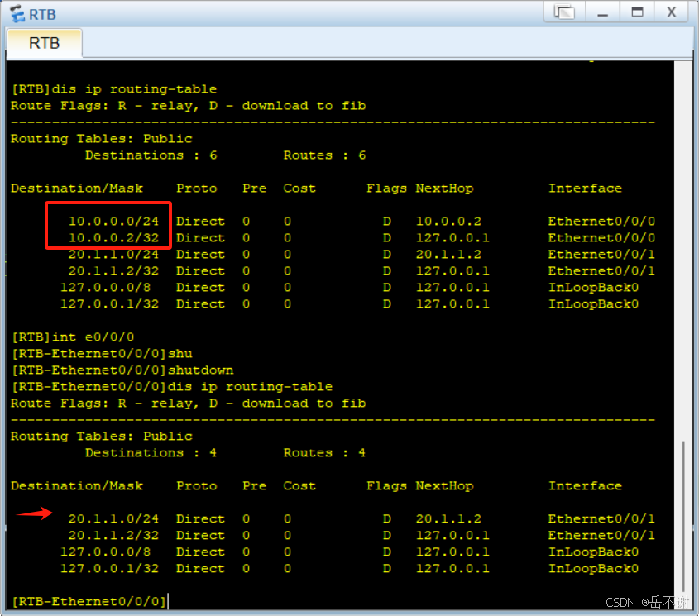Click first table 'Destination/Mask' header
This screenshot has height=616, width=699.
tap(77, 188)
